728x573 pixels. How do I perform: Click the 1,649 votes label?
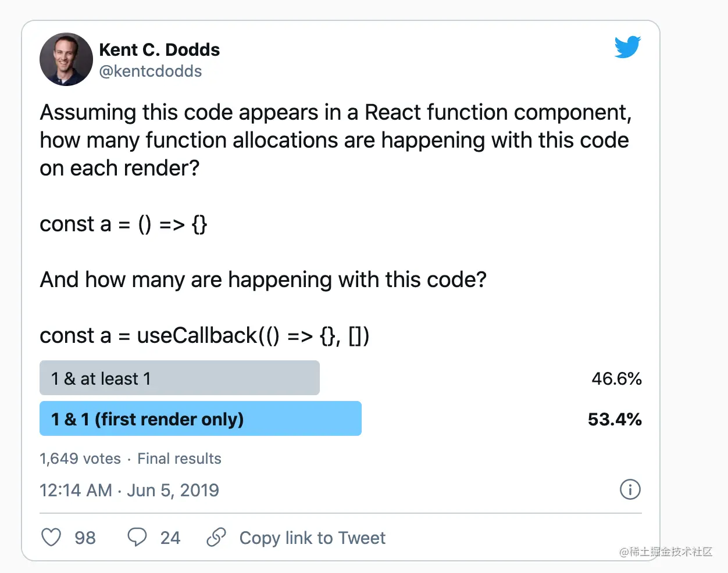coord(80,459)
